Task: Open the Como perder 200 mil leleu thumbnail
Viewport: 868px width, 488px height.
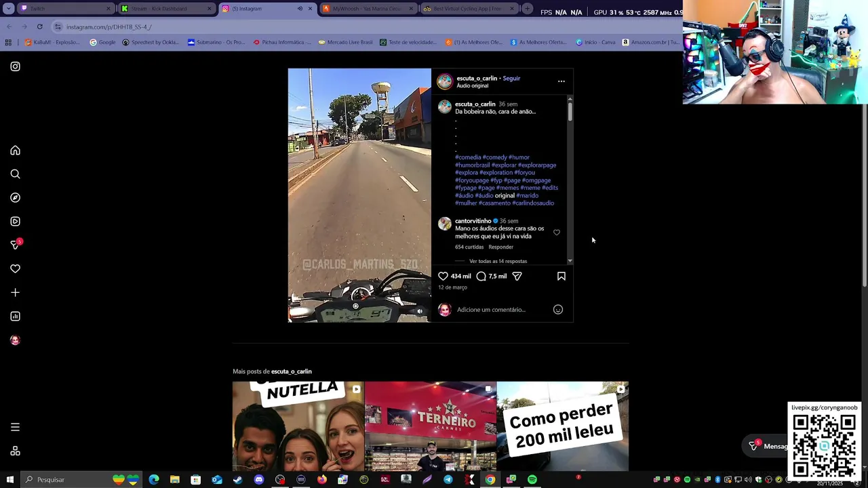Action: pos(563,426)
